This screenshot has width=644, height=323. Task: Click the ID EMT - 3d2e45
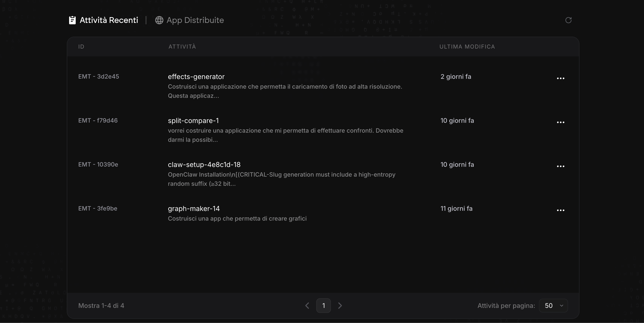(x=98, y=77)
